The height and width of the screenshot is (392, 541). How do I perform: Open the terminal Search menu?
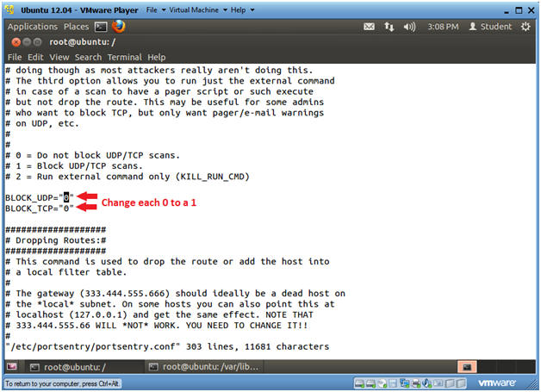89,57
